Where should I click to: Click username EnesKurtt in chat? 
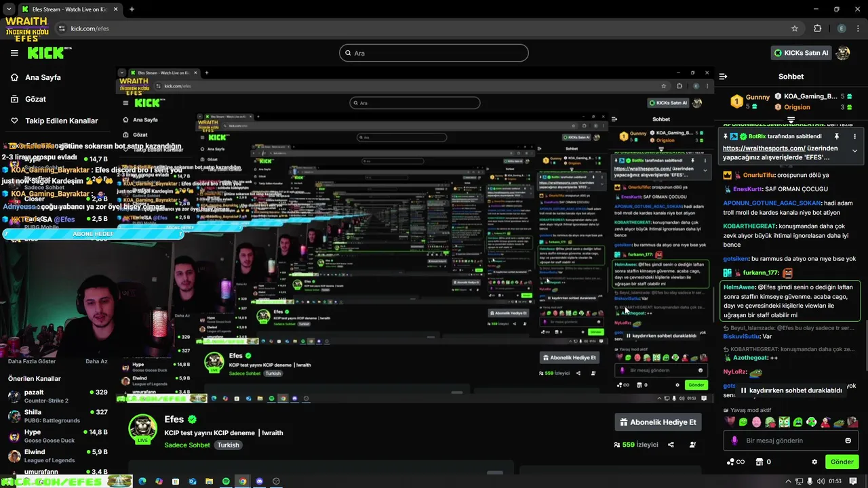coord(747,189)
